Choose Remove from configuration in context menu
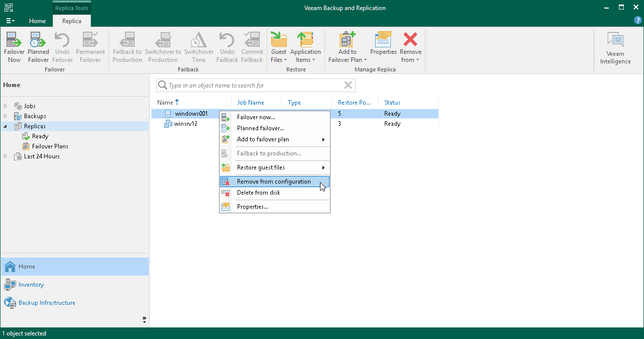Screen dimensions: 644x339 tap(275, 182)
